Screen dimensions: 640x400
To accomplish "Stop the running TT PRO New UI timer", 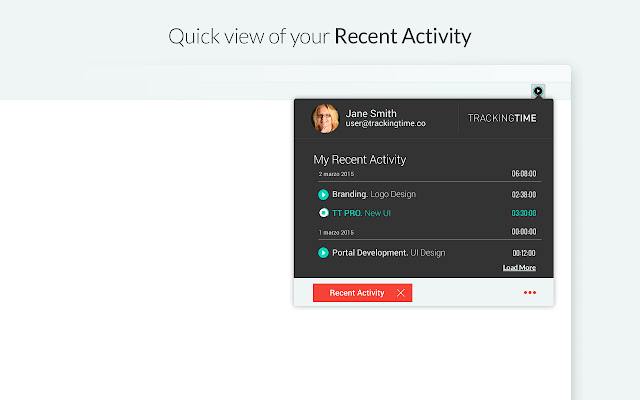I will coord(323,213).
